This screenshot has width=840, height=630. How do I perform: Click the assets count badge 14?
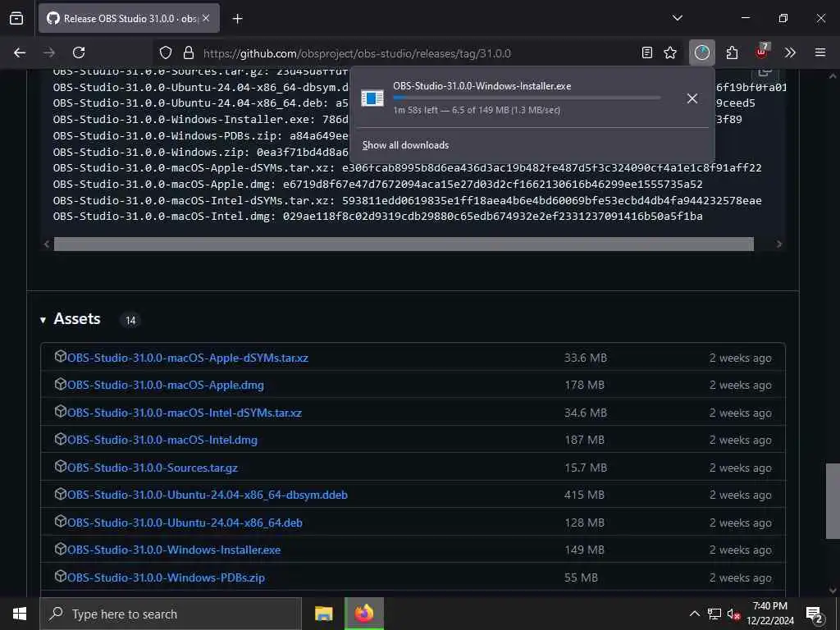pos(130,321)
